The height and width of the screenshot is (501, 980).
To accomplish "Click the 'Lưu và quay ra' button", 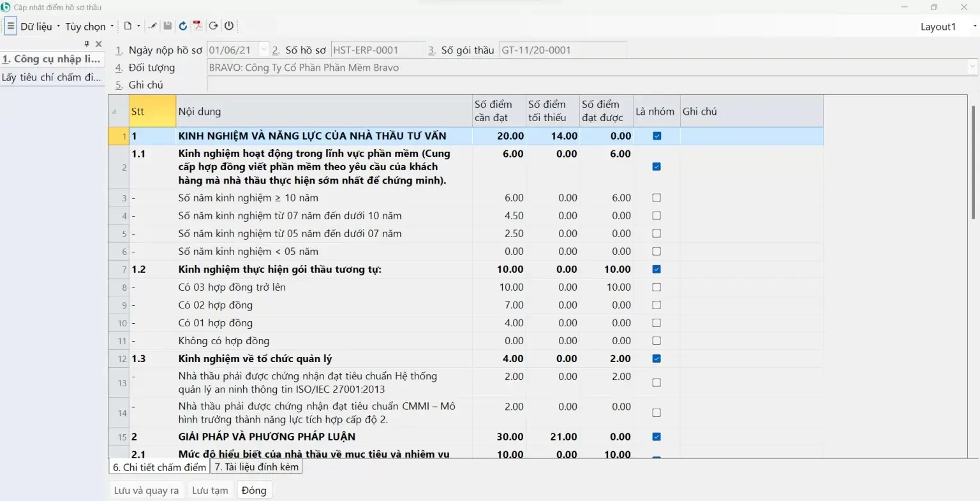I will pyautogui.click(x=146, y=490).
